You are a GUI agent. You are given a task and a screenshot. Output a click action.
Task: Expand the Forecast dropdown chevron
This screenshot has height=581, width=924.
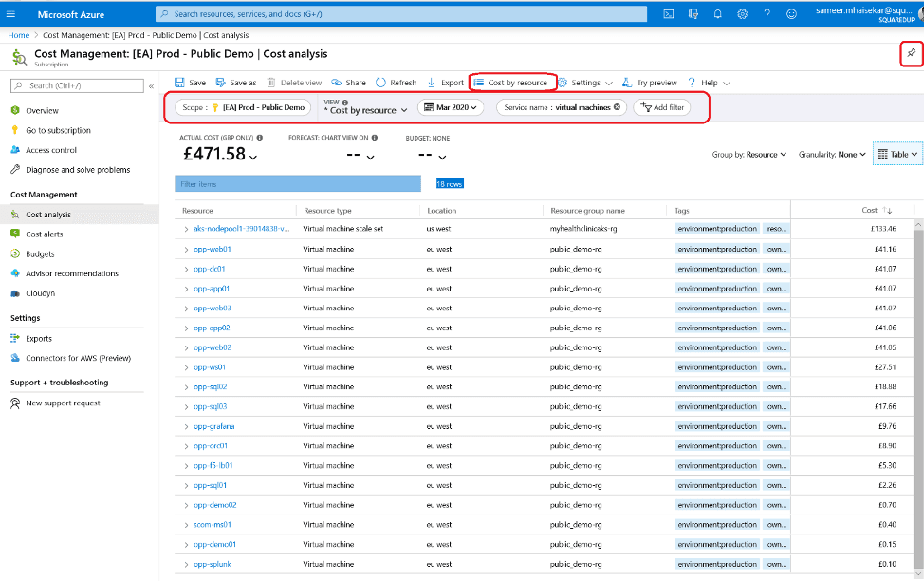[x=370, y=157]
